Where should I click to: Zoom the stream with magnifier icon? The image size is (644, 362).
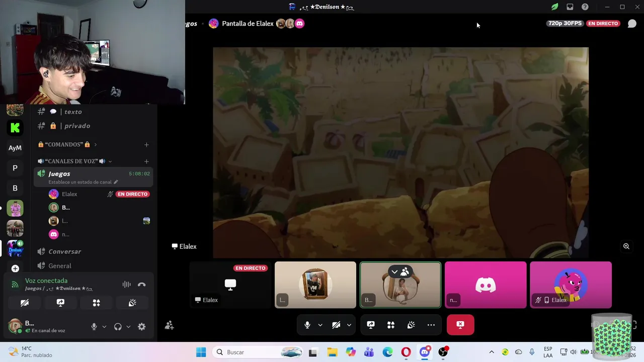[x=626, y=246]
